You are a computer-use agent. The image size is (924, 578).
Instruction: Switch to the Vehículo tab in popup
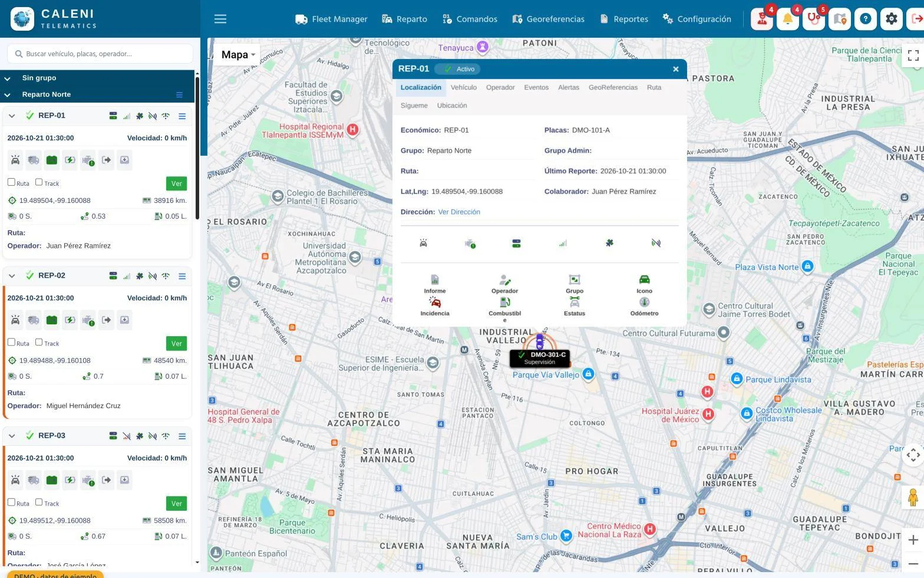pos(464,87)
